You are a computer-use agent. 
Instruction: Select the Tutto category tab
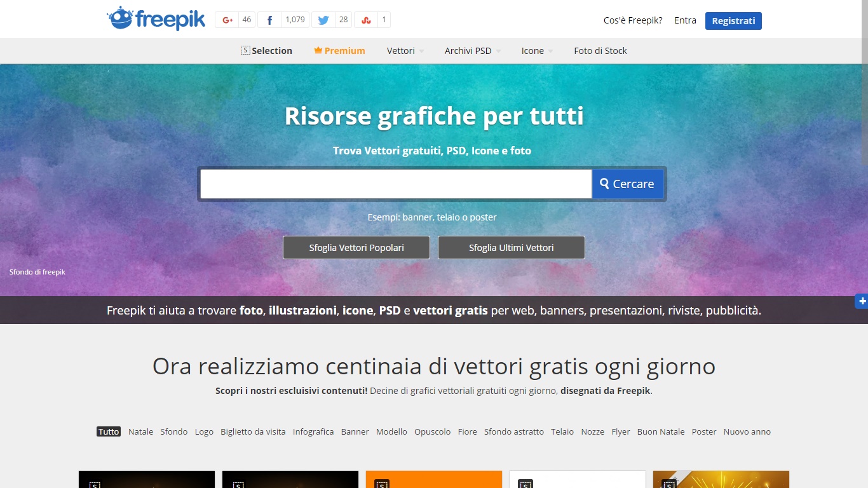click(x=109, y=431)
